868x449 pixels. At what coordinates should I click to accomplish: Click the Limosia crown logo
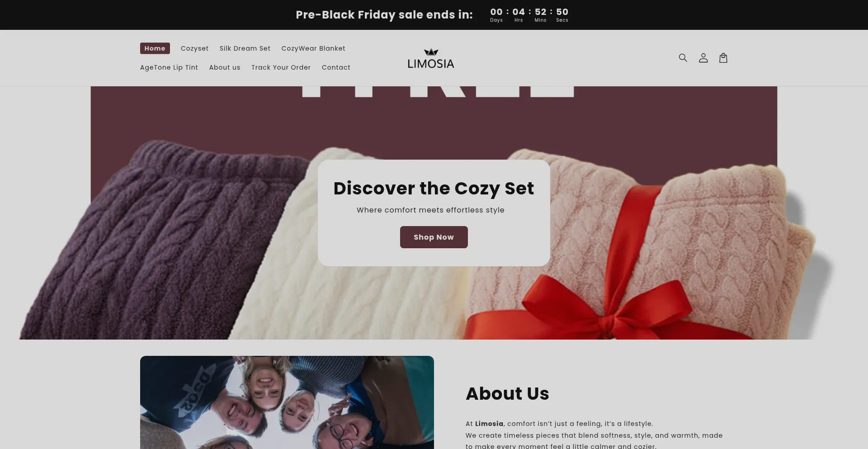pos(431,58)
